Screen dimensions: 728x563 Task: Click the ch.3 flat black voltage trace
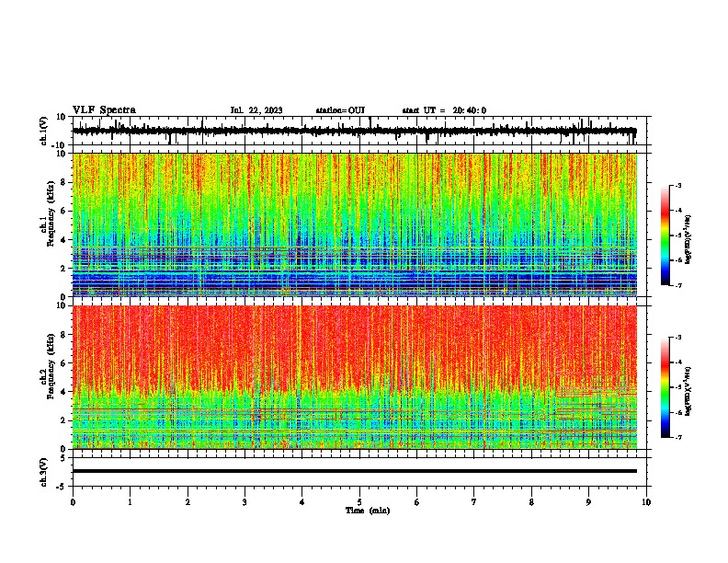[x=355, y=471]
